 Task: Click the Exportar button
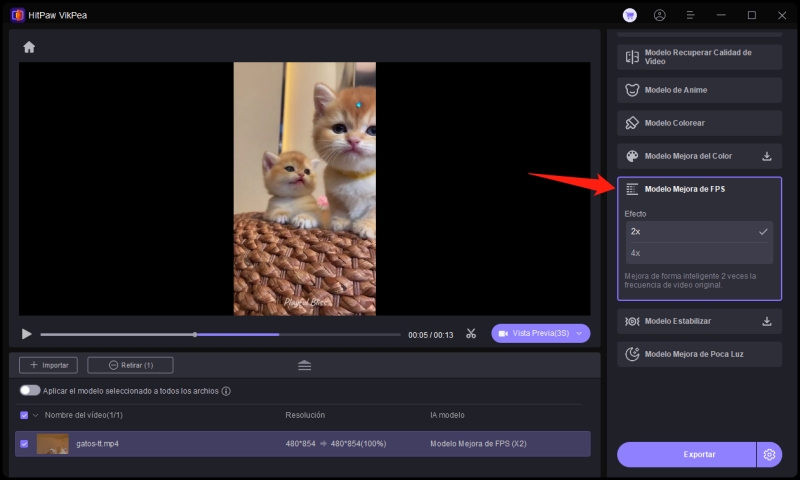click(x=687, y=454)
